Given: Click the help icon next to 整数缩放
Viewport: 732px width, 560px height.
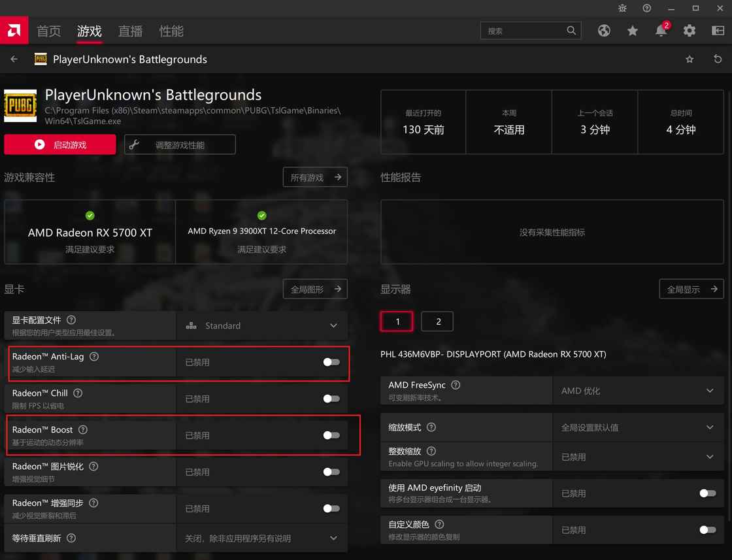Looking at the screenshot, I should 431,451.
